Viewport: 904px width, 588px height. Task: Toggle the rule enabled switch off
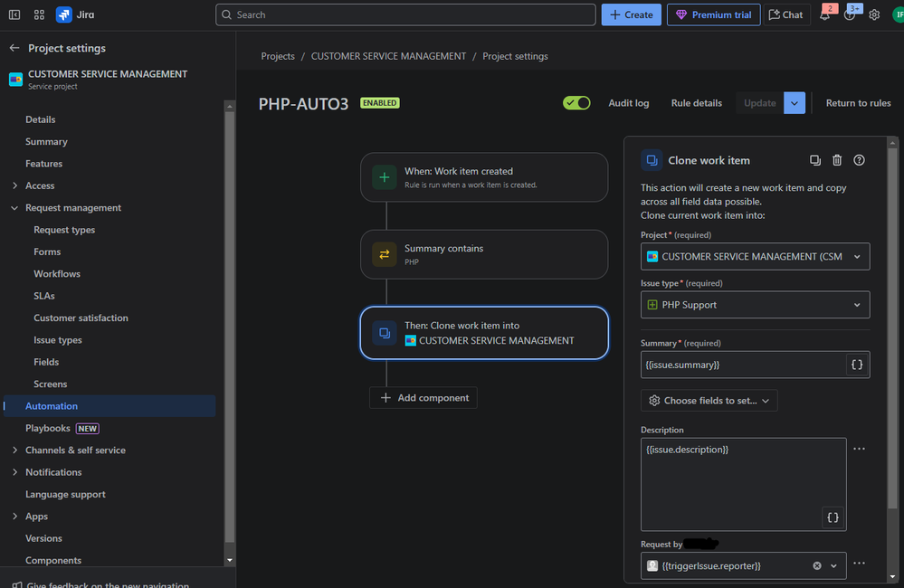[576, 103]
